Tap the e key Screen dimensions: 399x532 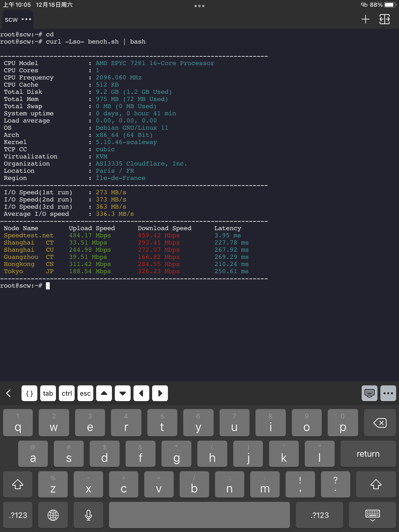(x=90, y=423)
